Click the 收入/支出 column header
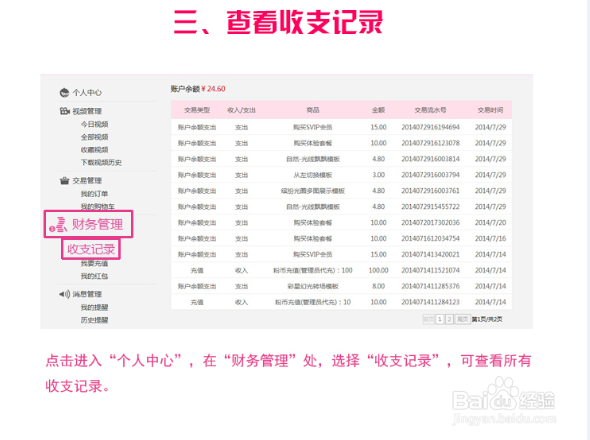This screenshot has height=440, width=590. coord(242,110)
